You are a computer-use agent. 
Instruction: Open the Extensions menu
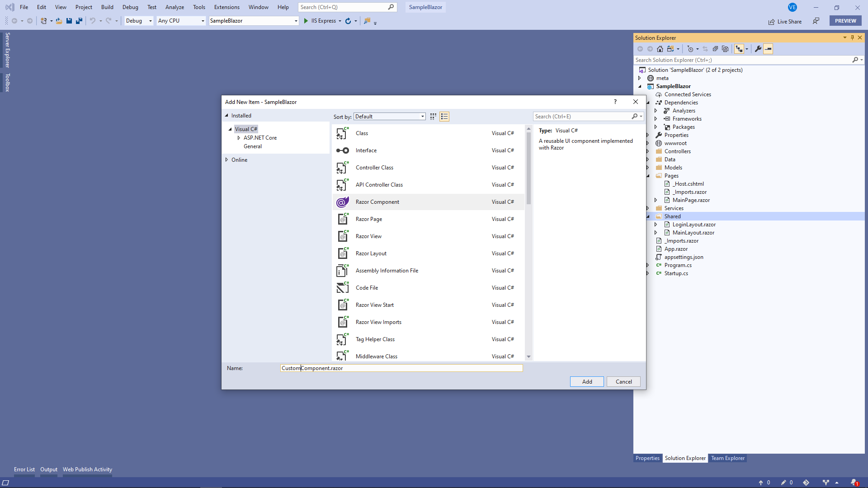click(x=227, y=7)
